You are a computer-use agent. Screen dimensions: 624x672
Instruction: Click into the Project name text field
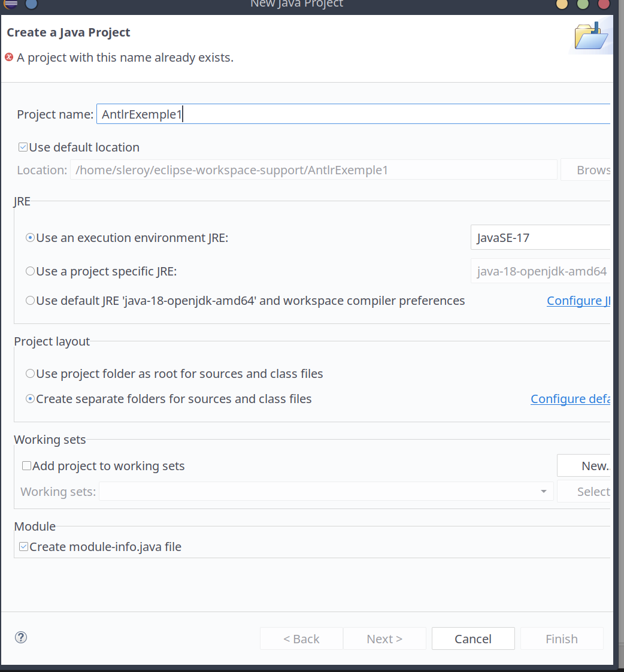point(352,114)
